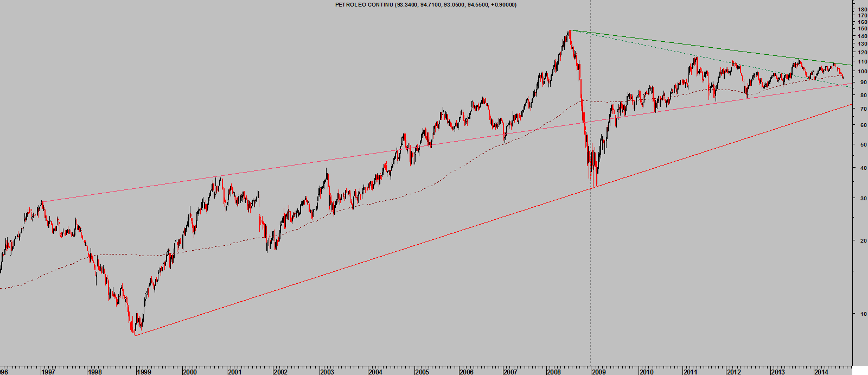868x375 pixels.
Task: Select the 40 price label on right axis
Action: click(x=859, y=168)
